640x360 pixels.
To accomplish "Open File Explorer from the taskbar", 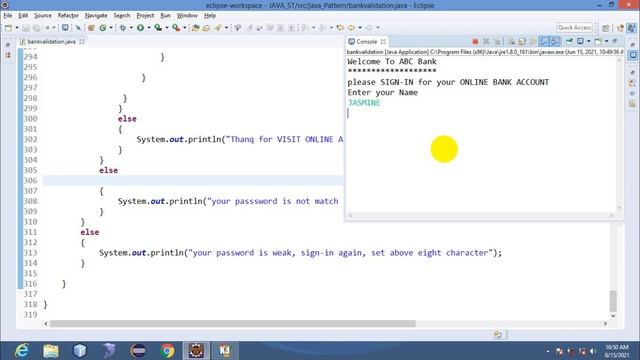I will 51,351.
